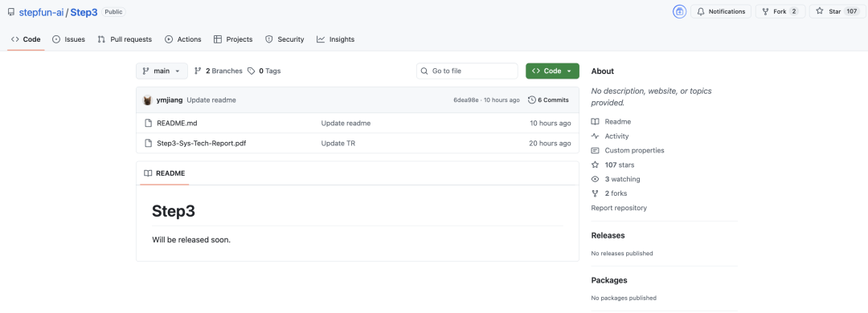Open the ymjiang author link
The height and width of the screenshot is (313, 868).
tap(170, 100)
